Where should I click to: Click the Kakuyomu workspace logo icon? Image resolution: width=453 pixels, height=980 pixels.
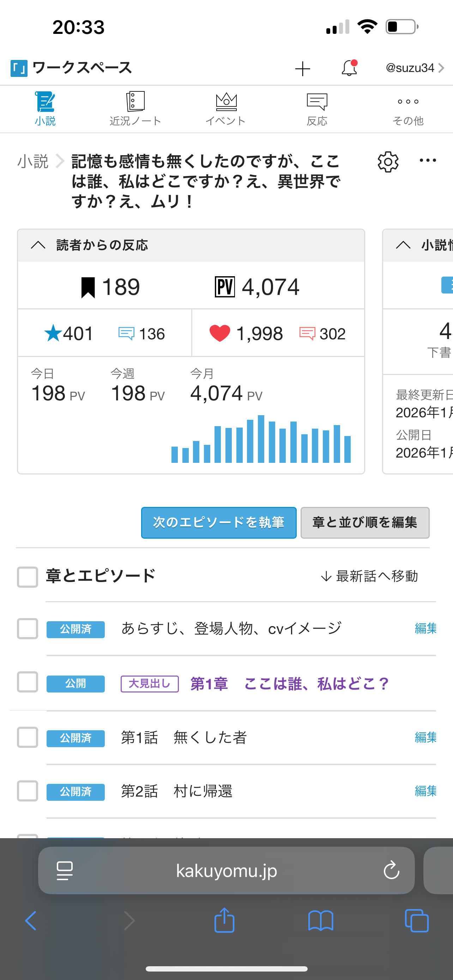(19, 68)
